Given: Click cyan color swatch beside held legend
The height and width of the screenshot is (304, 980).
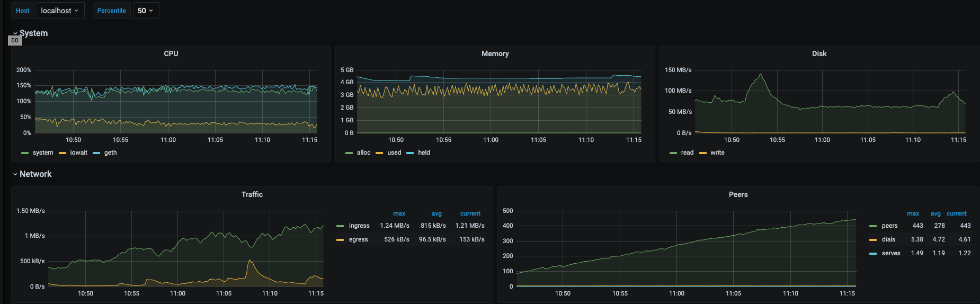Looking at the screenshot, I should [410, 153].
